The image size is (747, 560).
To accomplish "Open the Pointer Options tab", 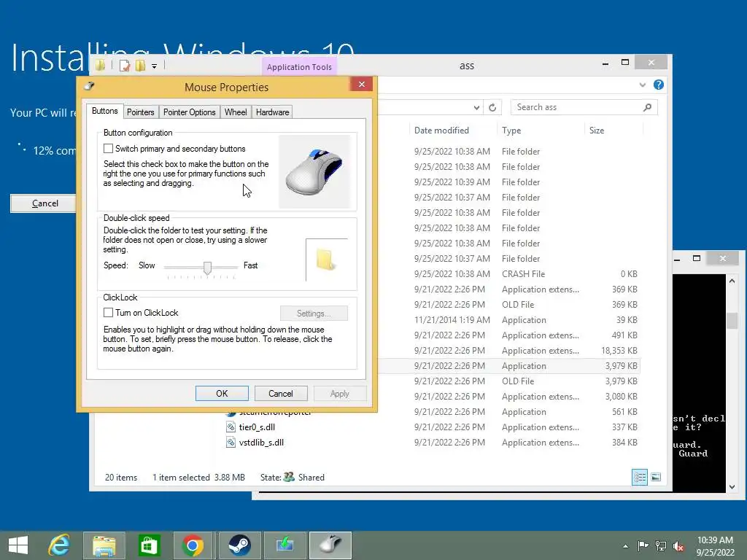I will pos(189,112).
